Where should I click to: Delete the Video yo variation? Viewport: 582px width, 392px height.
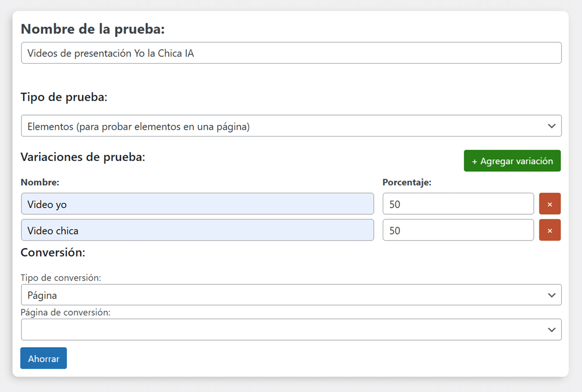pyautogui.click(x=550, y=204)
